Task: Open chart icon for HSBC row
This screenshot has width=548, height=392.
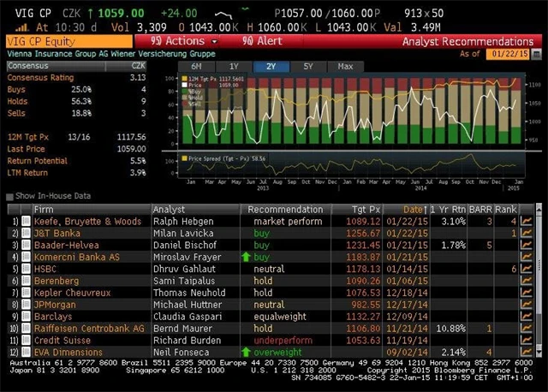Action: tap(526, 269)
